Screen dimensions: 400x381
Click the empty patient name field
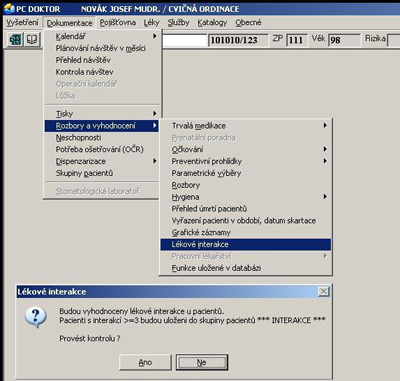pyautogui.click(x=184, y=40)
